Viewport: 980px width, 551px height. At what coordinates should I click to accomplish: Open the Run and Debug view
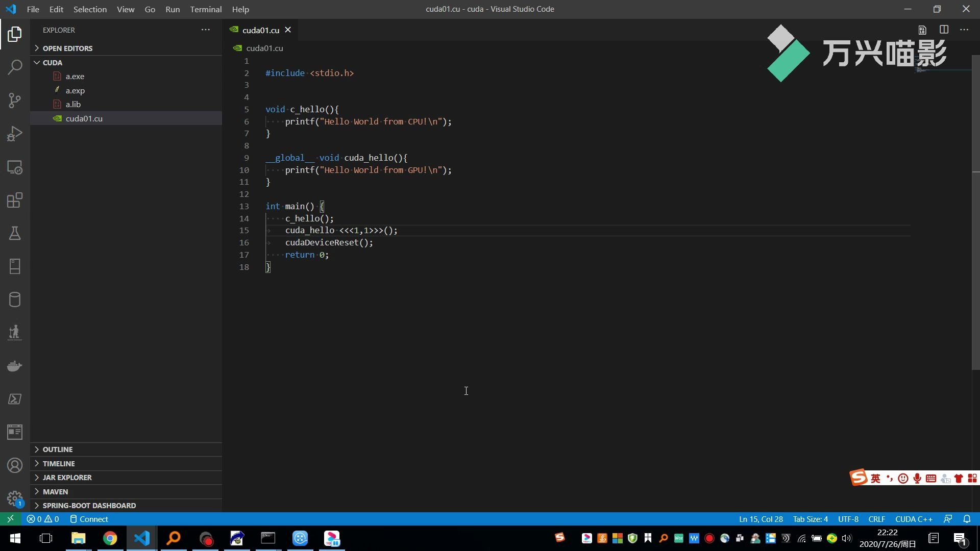(15, 134)
